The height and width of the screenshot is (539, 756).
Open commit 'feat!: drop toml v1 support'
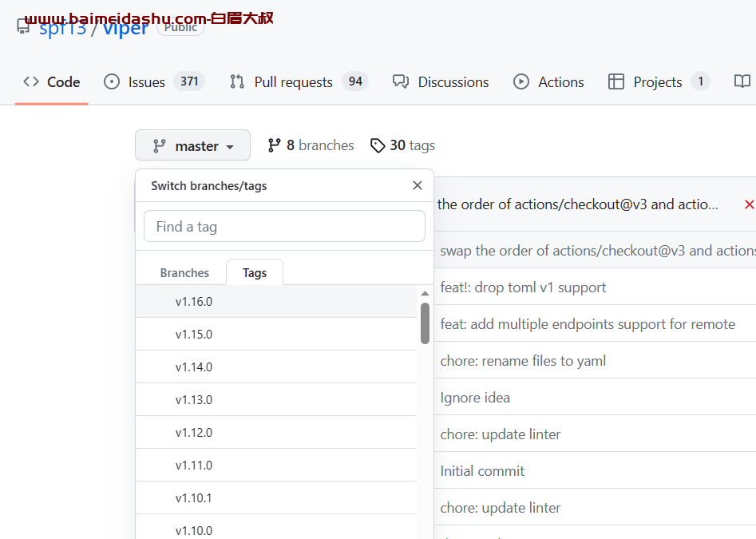pyautogui.click(x=523, y=287)
